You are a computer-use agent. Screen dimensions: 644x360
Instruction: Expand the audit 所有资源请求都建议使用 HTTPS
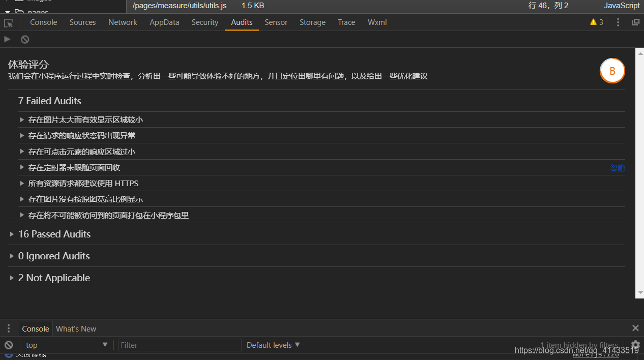(x=321, y=183)
